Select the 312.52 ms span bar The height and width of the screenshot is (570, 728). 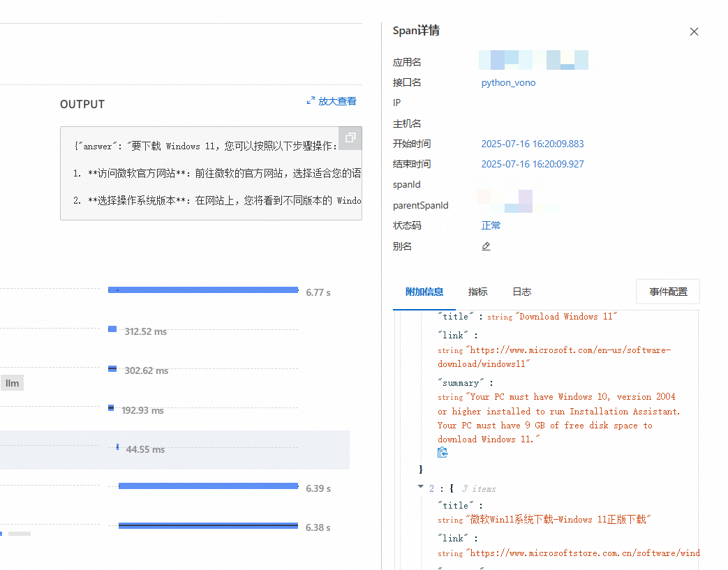pos(112,329)
